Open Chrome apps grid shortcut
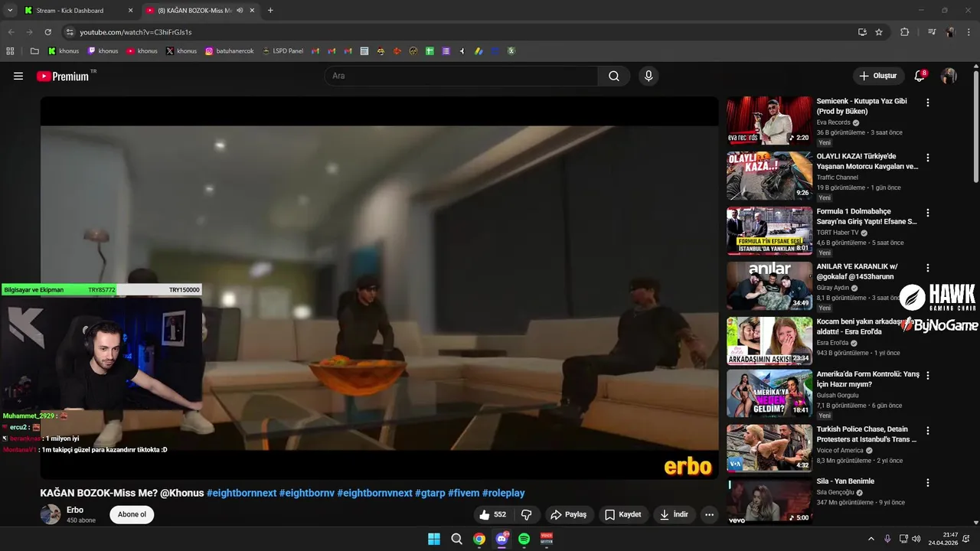Viewport: 980px width, 551px height. click(x=10, y=51)
